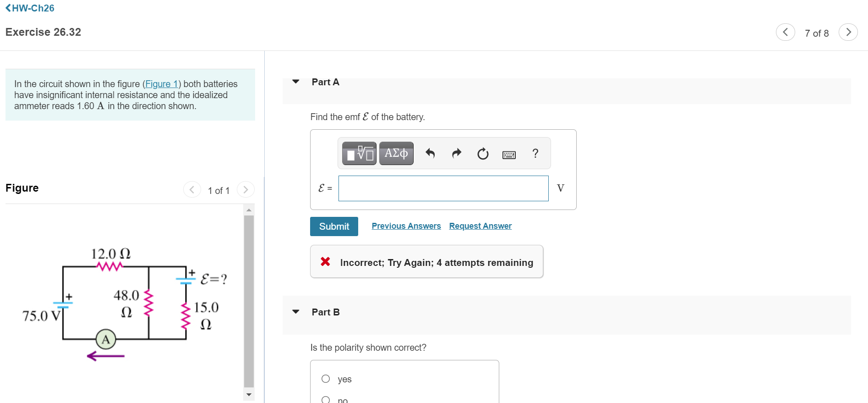View Previous Answers
The width and height of the screenshot is (868, 403).
406,226
